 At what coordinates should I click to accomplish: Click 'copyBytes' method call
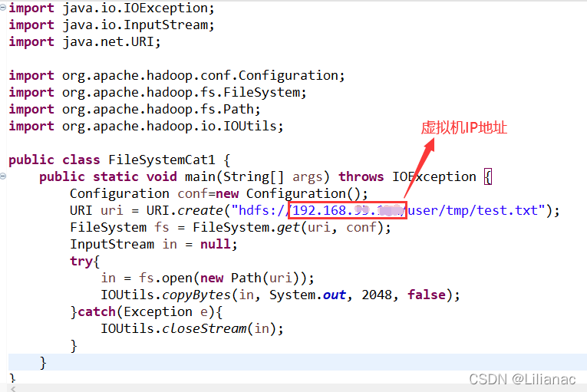point(196,295)
